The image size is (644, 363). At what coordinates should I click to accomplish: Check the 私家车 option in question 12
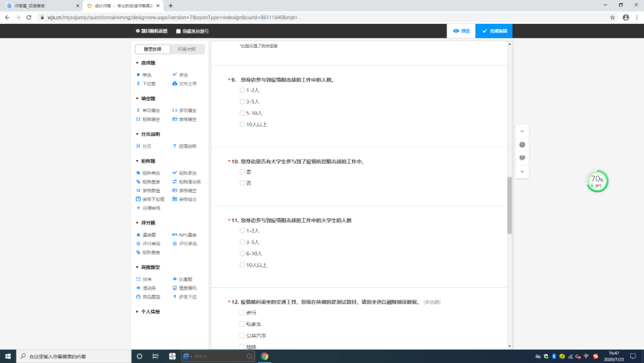point(242,324)
